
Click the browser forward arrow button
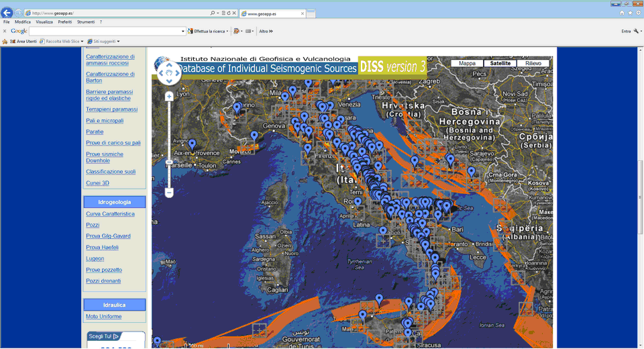(x=19, y=13)
